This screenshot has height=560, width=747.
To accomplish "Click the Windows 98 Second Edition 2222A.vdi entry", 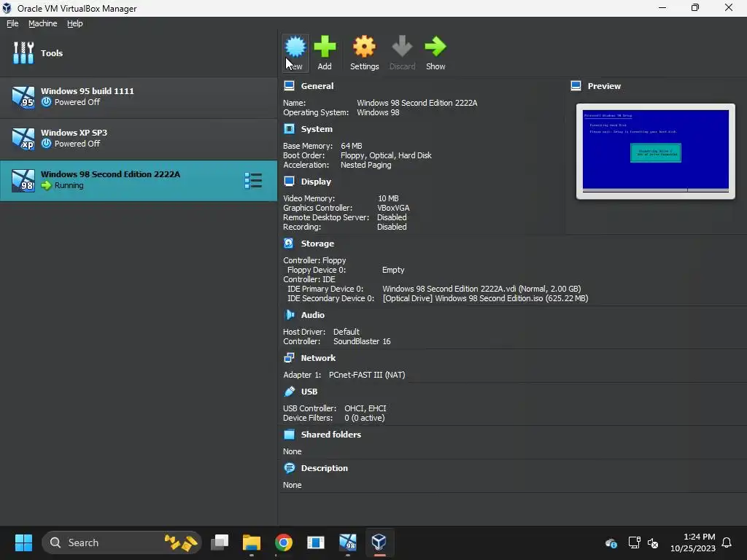I will tap(481, 289).
